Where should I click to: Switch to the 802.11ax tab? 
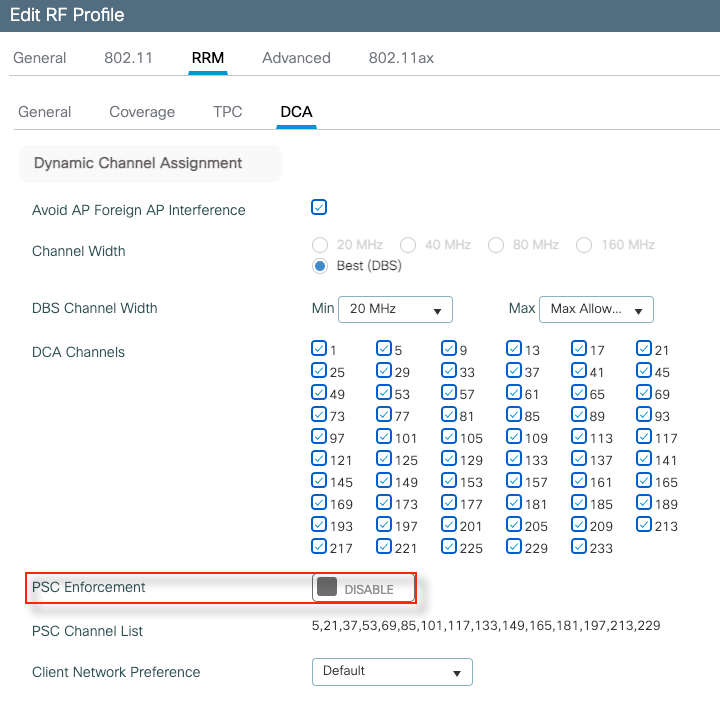tap(401, 58)
